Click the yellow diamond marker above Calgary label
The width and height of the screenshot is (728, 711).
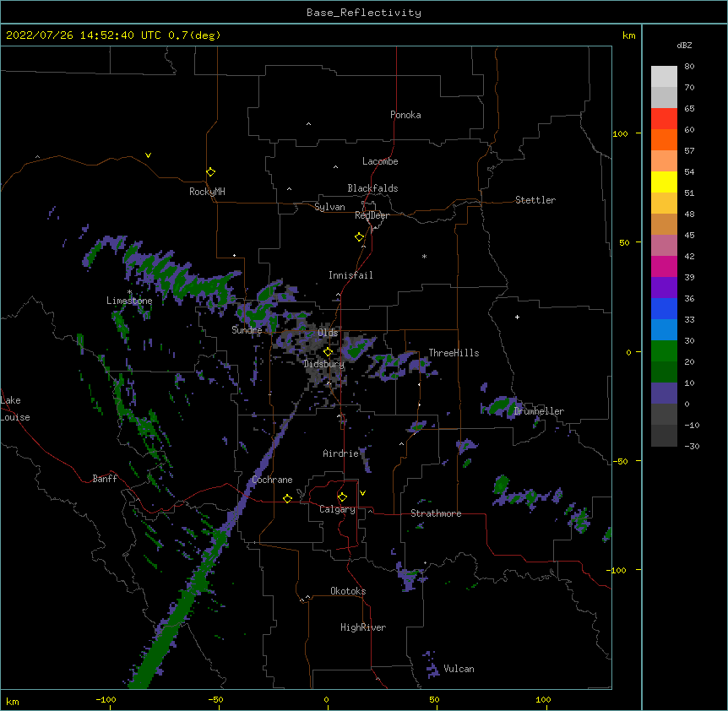pos(342,497)
